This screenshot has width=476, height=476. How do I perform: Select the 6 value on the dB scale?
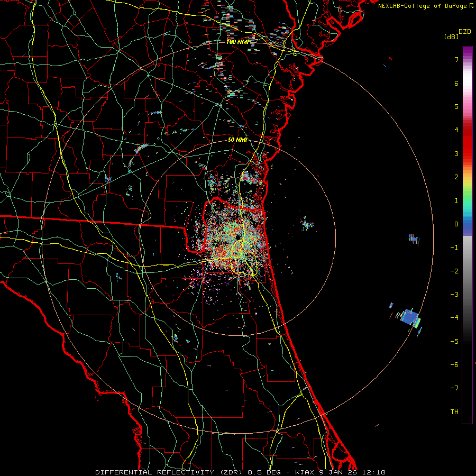pos(456,83)
